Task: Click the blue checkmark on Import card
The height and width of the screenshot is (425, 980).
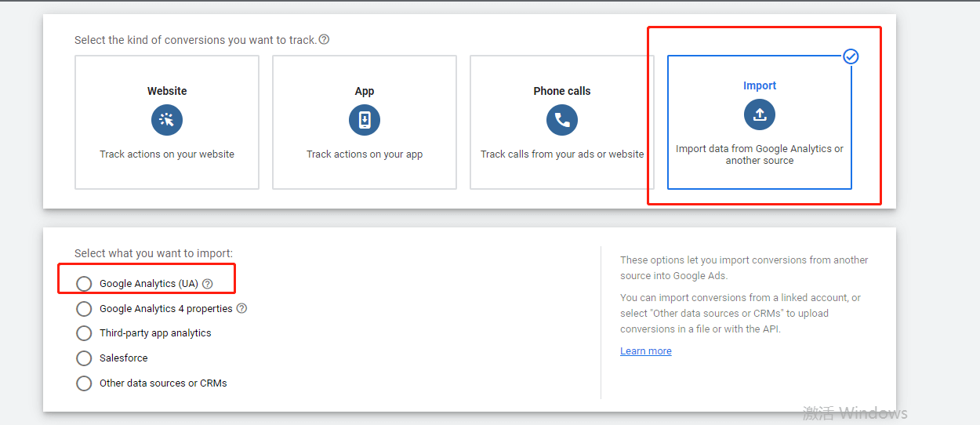Action: (851, 56)
